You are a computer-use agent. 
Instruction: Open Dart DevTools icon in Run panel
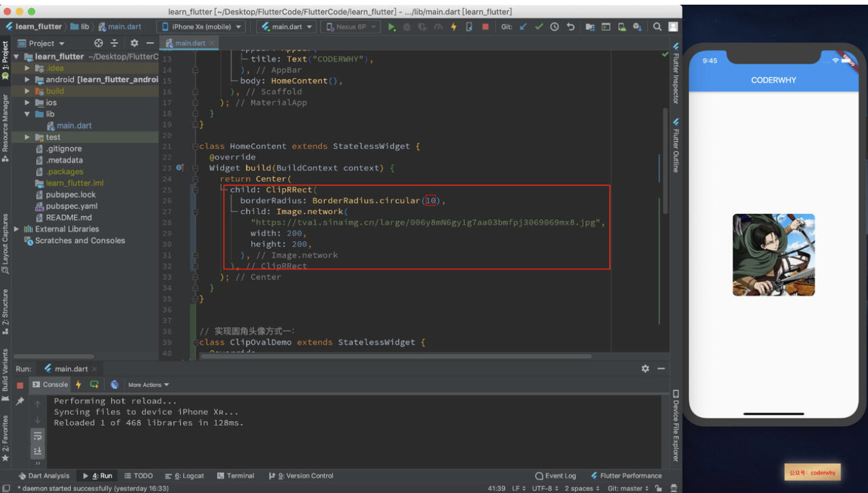[115, 384]
